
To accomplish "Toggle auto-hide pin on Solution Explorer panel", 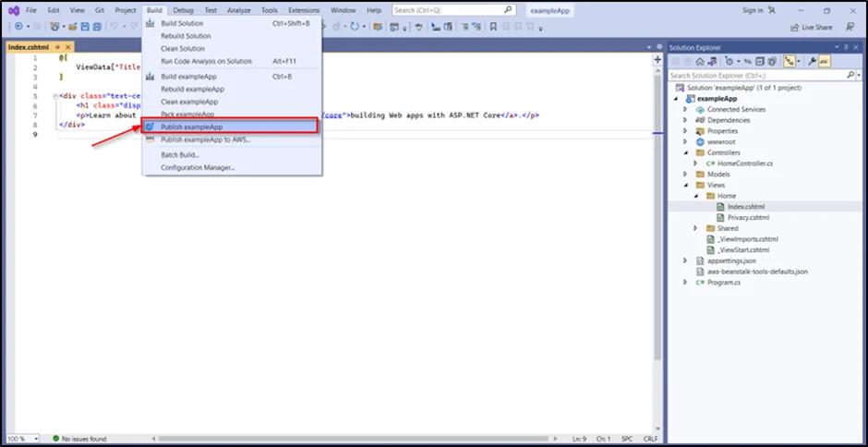I will coord(848,47).
